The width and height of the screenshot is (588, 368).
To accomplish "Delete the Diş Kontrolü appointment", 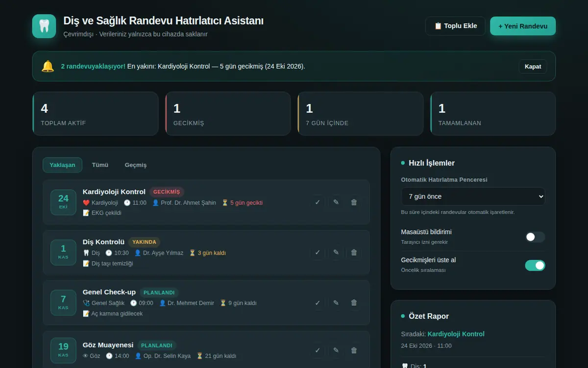I will [354, 253].
